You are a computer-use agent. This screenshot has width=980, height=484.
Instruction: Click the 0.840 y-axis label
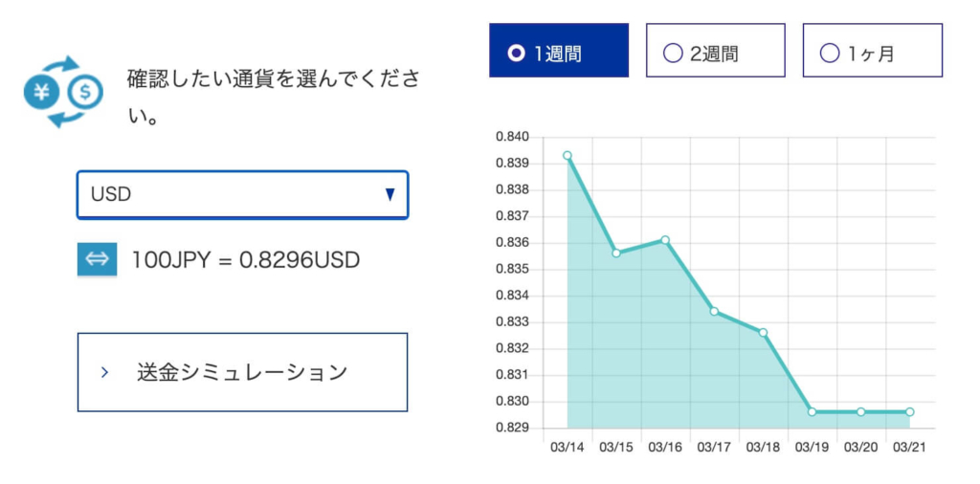click(512, 138)
